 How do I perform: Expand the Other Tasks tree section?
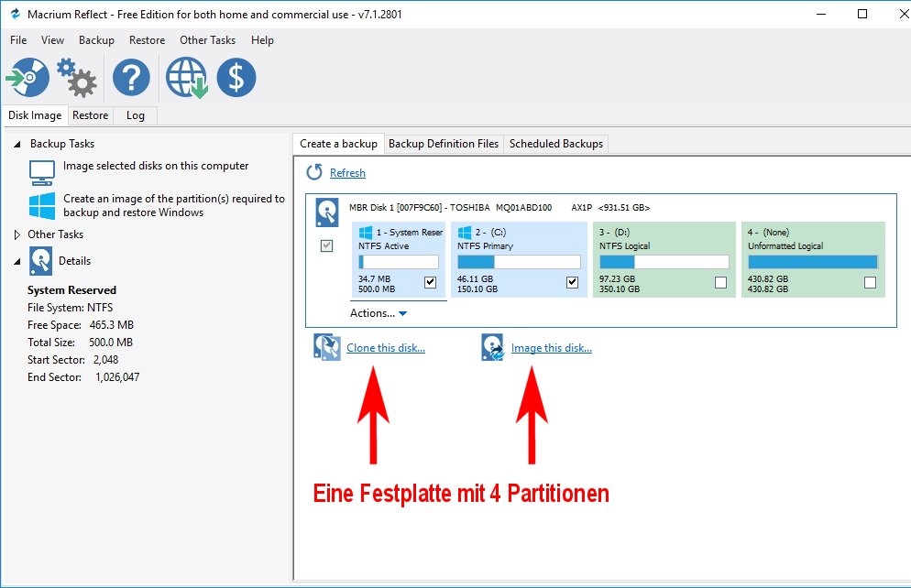click(16, 234)
